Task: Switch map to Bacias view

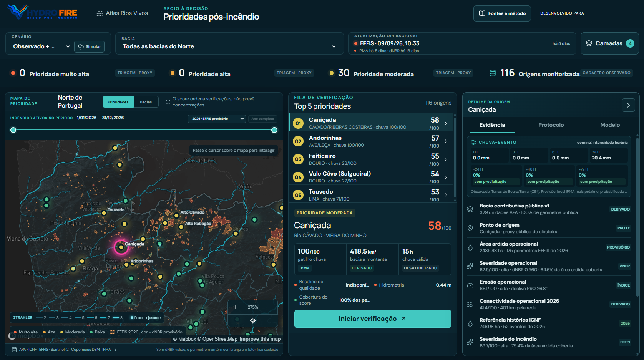Action: click(x=146, y=102)
